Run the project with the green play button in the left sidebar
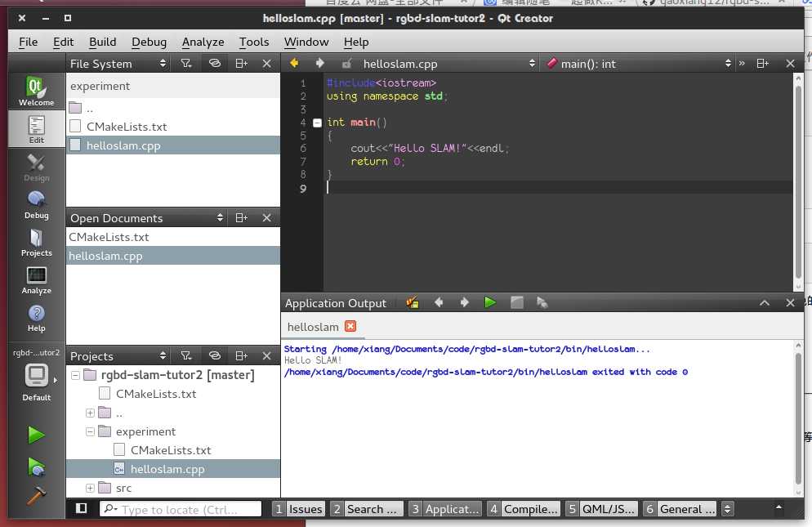Viewport: 812px width, 527px height. coord(36,435)
